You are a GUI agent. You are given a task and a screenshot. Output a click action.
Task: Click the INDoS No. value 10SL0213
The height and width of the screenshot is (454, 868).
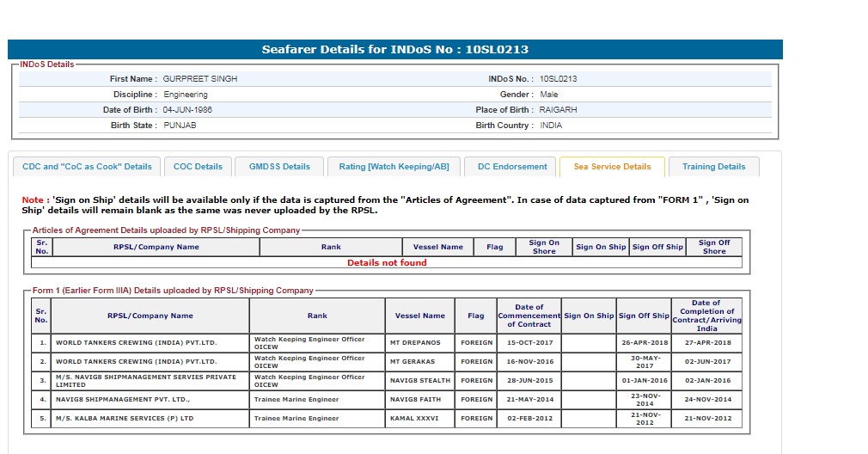click(x=558, y=79)
